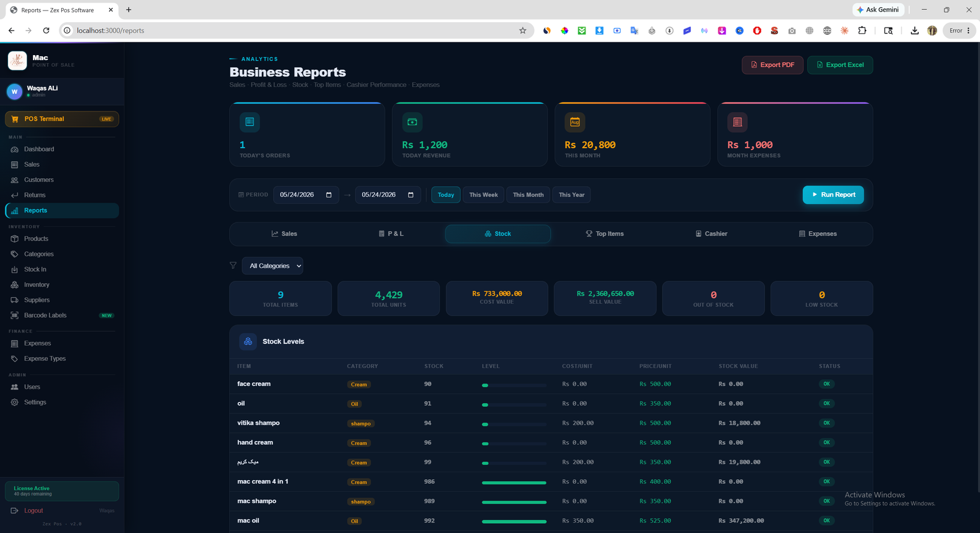
Task: Click the face cream stock level bar
Action: (514, 385)
